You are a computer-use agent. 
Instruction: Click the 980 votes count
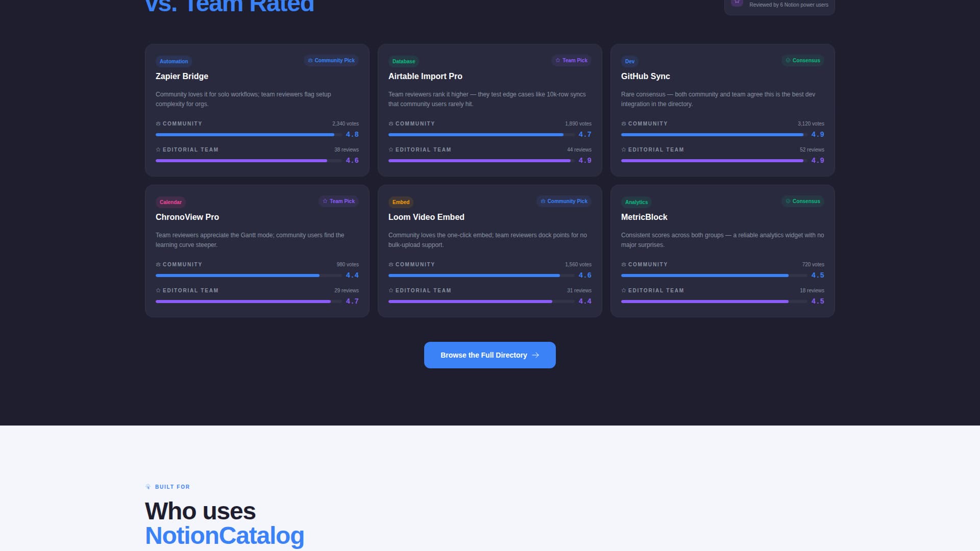(x=348, y=264)
